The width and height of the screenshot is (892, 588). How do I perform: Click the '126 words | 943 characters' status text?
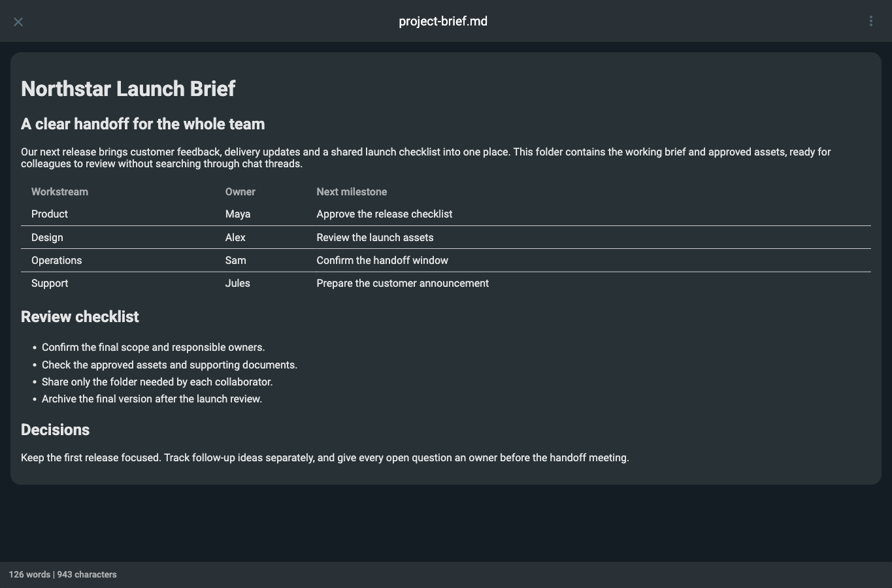[63, 575]
